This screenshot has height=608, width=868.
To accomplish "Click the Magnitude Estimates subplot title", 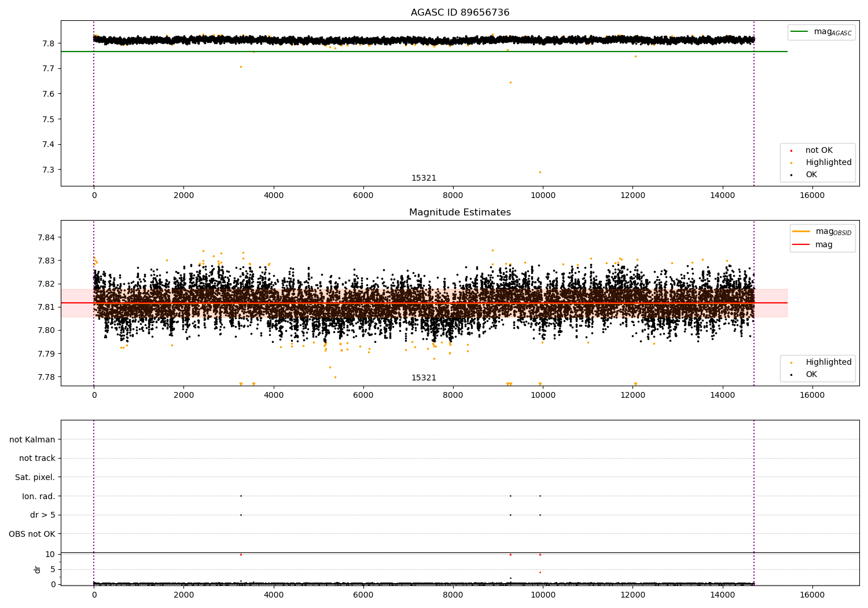I will 460,213.
